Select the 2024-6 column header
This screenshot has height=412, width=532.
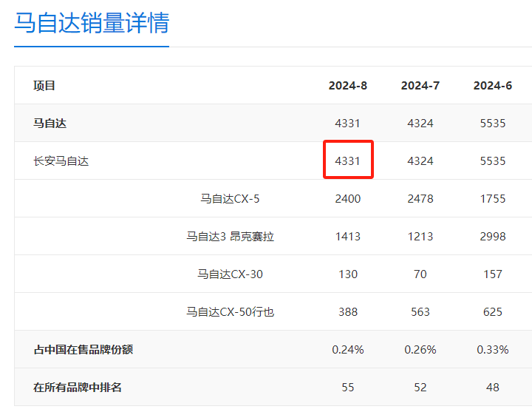click(x=493, y=86)
